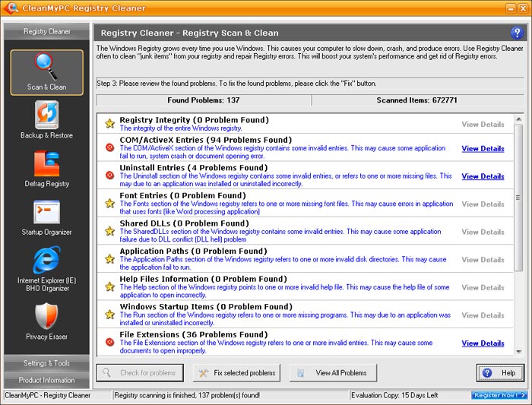Screen dimensions: 532x405
Task: Select Uninstall Entries (4 Problems Found) heading
Action: [x=193, y=168]
